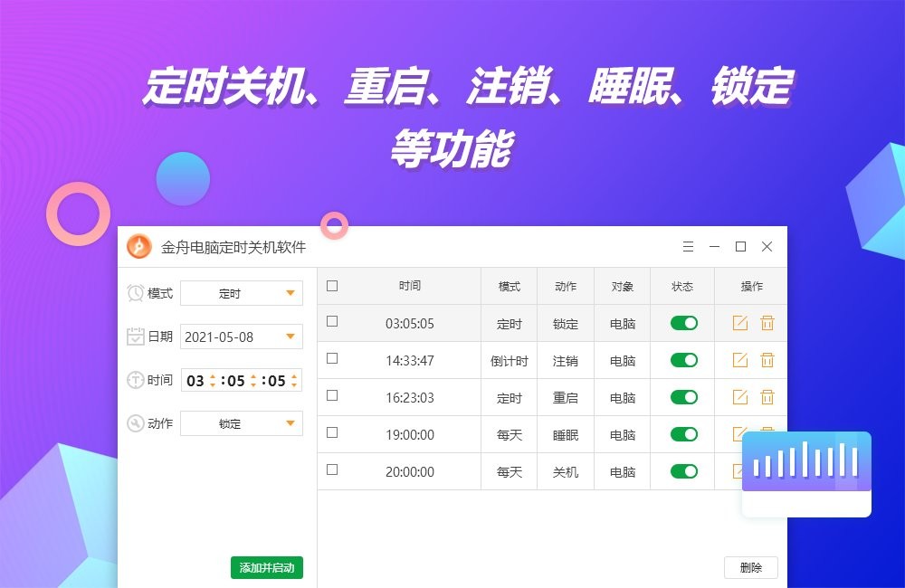Disable the toggle for the 19:00:00 sleep task
Screen dimensions: 905x588
(x=682, y=434)
